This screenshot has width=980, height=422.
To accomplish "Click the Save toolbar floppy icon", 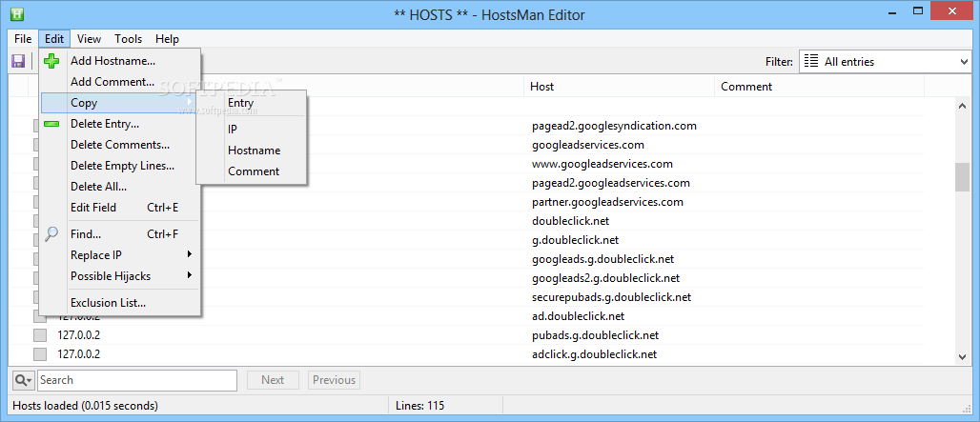I will 18,61.
